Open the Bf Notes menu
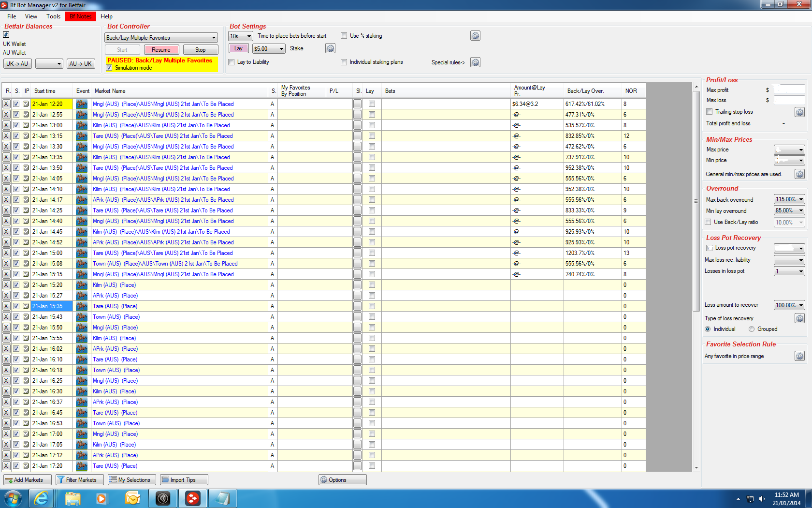Screen dimensions: 812x508 coord(81,16)
